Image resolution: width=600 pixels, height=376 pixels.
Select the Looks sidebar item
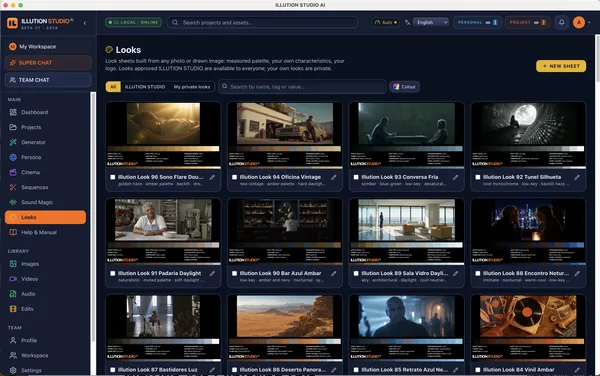[45, 217]
